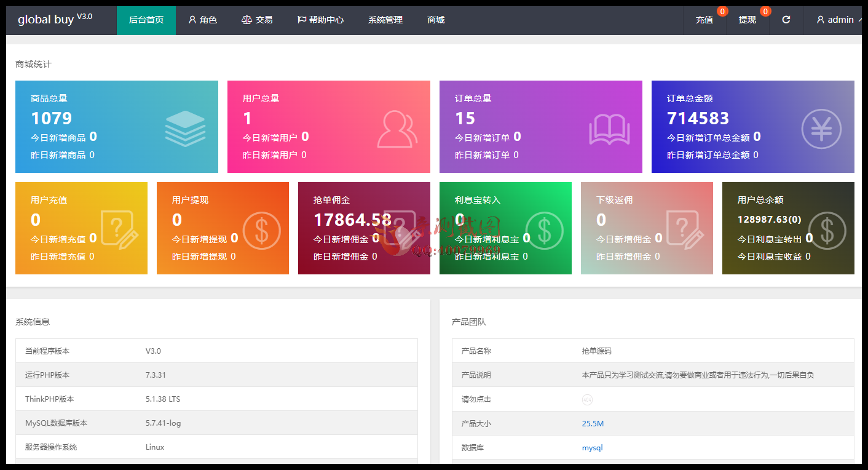Click the dollar icon on 利息宝转入 card
The width and height of the screenshot is (868, 470).
(x=544, y=230)
